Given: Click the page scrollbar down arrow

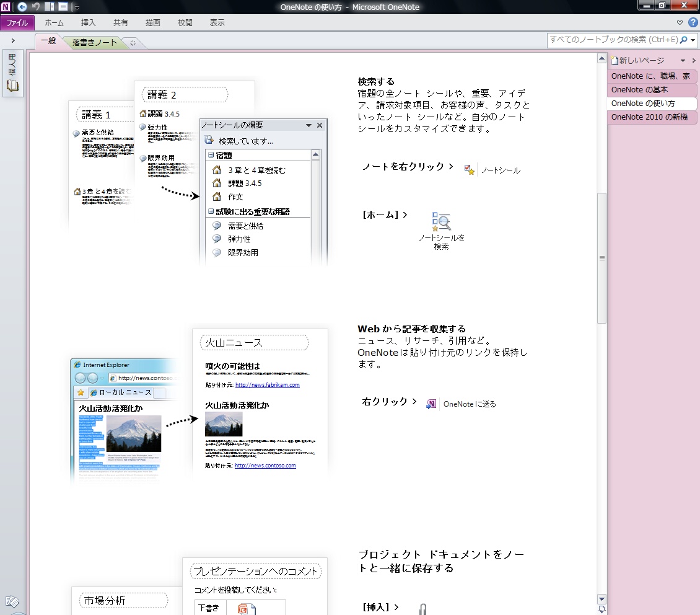Looking at the screenshot, I should pyautogui.click(x=602, y=600).
